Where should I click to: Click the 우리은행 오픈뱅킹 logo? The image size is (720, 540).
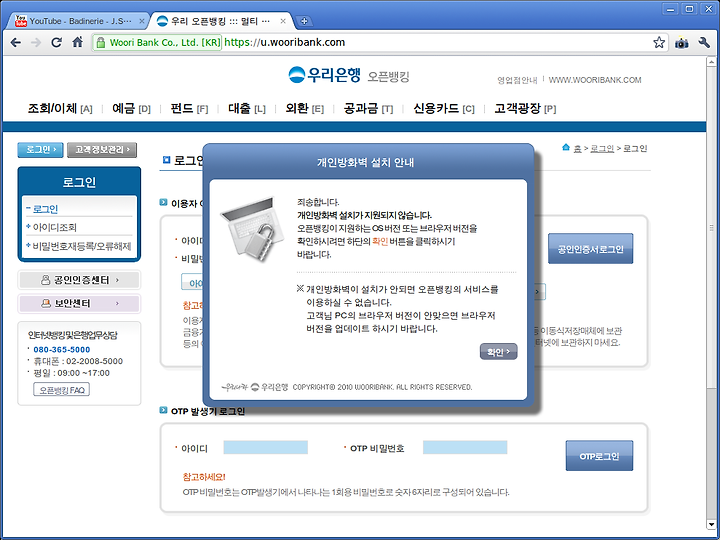[349, 75]
